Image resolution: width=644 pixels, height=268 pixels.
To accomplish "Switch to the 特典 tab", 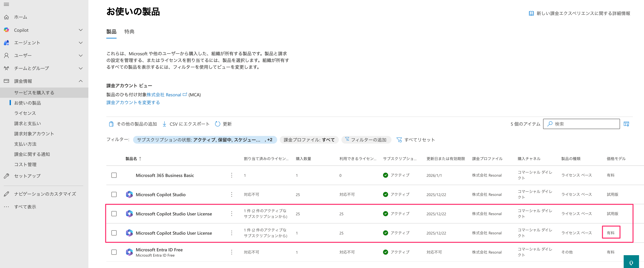I will [x=129, y=32].
